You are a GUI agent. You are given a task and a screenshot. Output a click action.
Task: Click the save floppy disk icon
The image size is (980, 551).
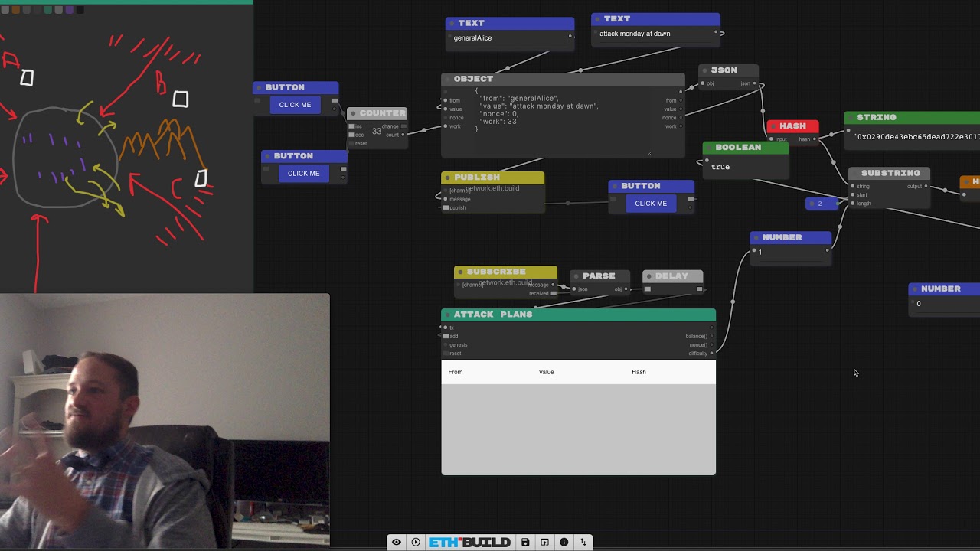(x=525, y=542)
